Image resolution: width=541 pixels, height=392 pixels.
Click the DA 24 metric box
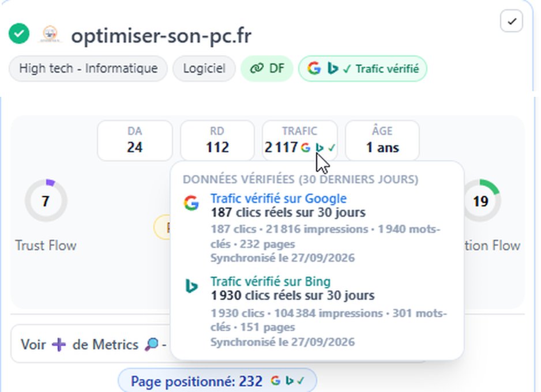(x=134, y=140)
